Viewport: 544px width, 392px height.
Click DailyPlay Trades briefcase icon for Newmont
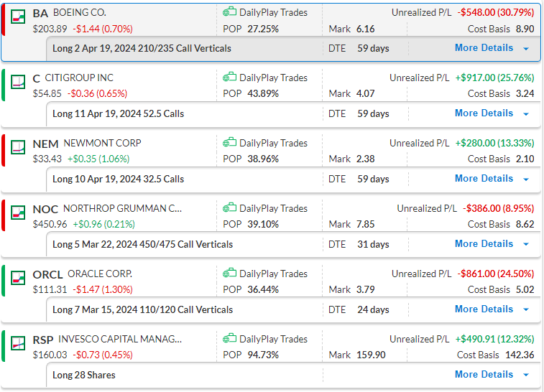[x=229, y=143]
